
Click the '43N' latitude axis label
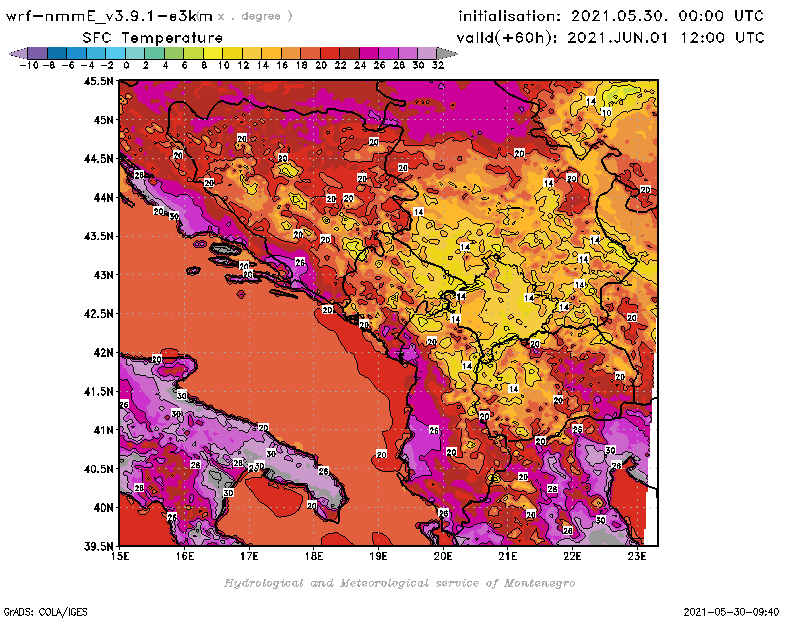[x=104, y=275]
